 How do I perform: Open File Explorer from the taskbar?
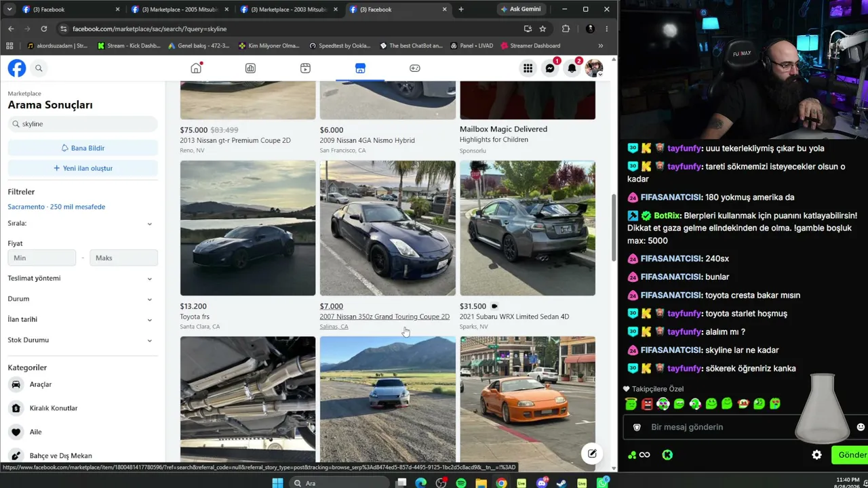pyautogui.click(x=481, y=483)
